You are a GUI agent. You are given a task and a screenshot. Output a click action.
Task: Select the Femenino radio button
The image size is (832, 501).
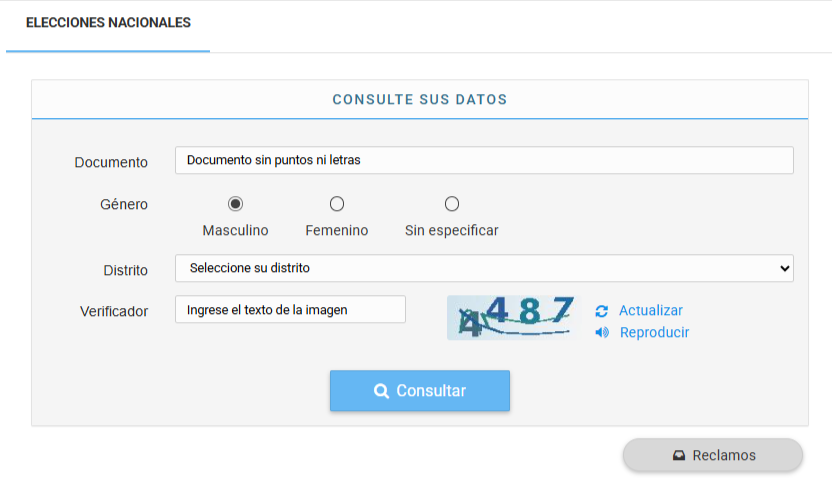337,204
